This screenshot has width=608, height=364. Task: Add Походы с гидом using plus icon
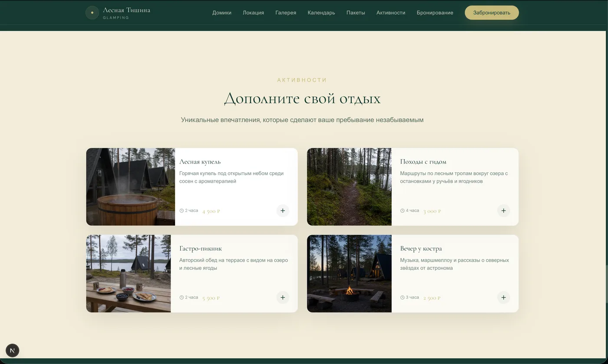(x=503, y=211)
